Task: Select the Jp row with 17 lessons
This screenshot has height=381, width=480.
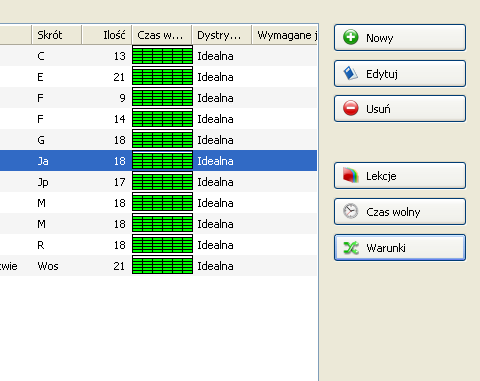Action: tap(158, 182)
